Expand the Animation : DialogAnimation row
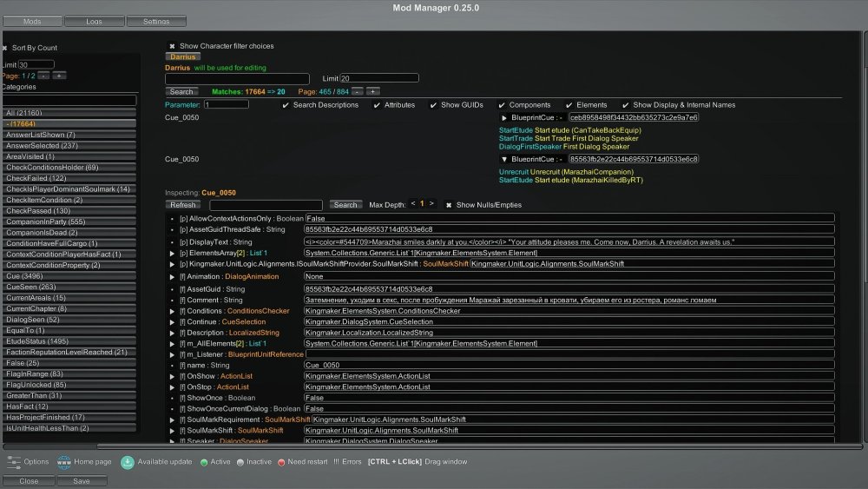Viewport: 868px width, 489px height. 172,276
